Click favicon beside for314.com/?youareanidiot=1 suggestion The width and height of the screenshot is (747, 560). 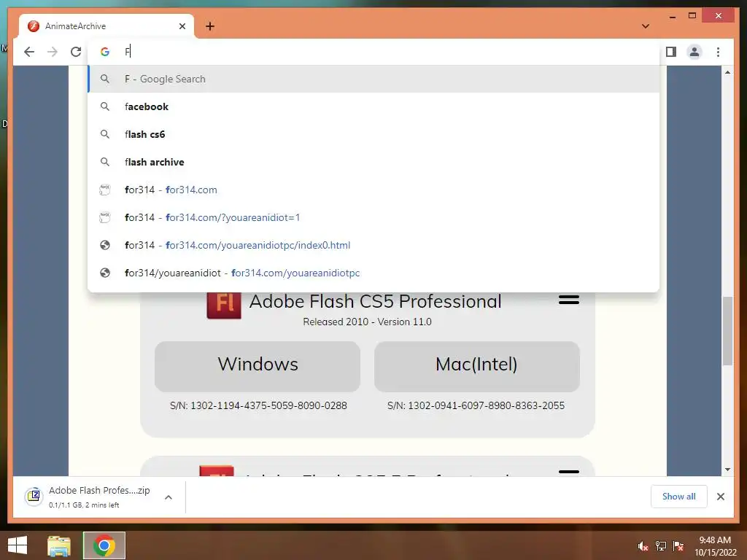(x=105, y=217)
